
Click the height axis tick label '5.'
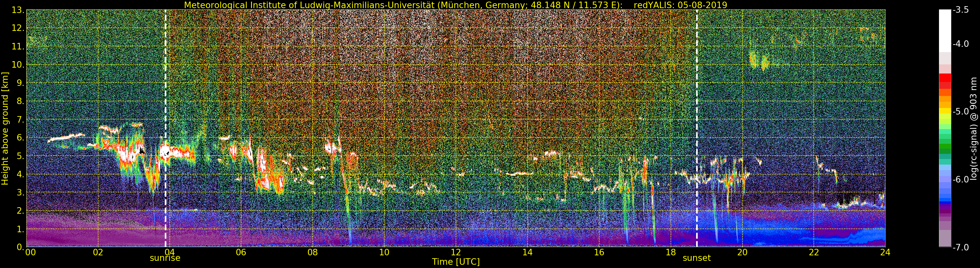(20, 156)
